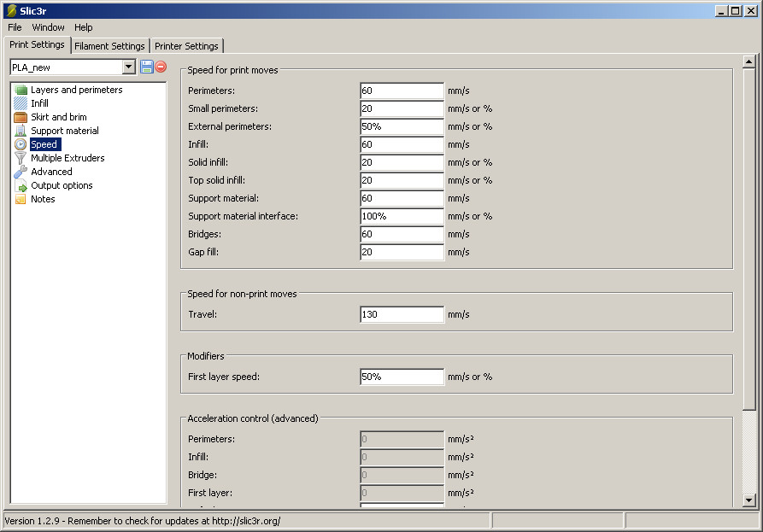Open the Infill settings icon
763x532 pixels.
pyautogui.click(x=21, y=103)
